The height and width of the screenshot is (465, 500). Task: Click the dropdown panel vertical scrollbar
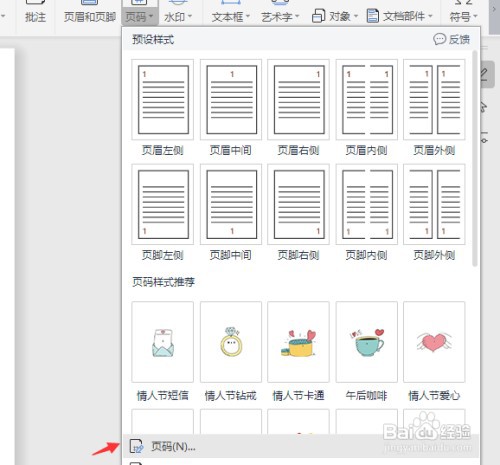click(475, 158)
